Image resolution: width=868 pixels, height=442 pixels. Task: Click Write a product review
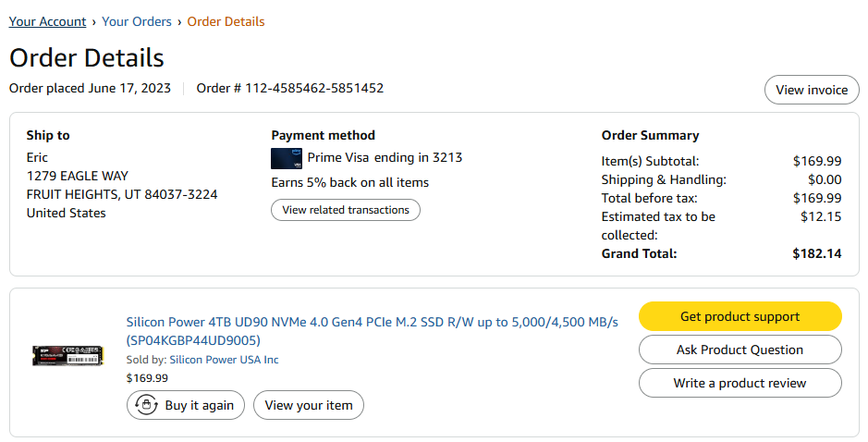(x=740, y=383)
